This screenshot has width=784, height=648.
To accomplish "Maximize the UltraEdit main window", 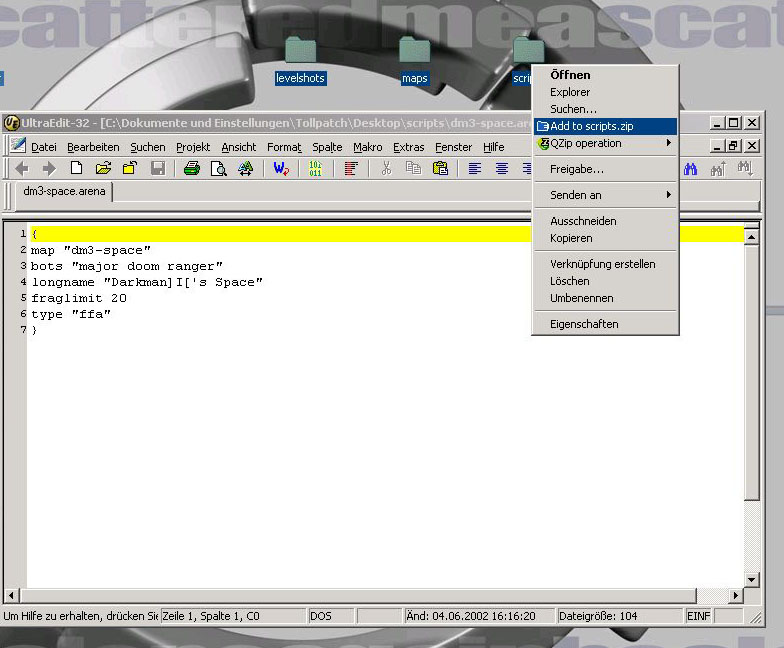I will (x=734, y=122).
